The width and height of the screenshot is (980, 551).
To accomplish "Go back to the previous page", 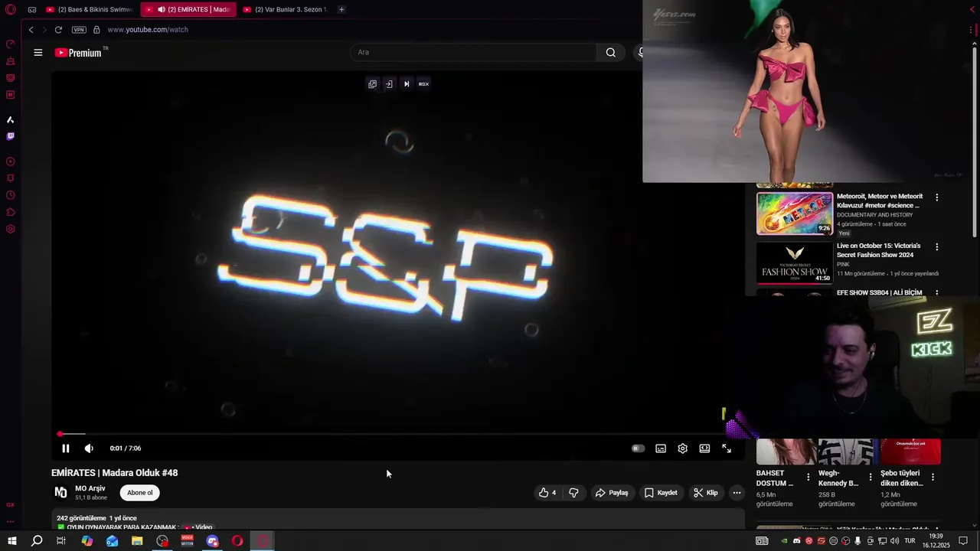I will coord(31,30).
